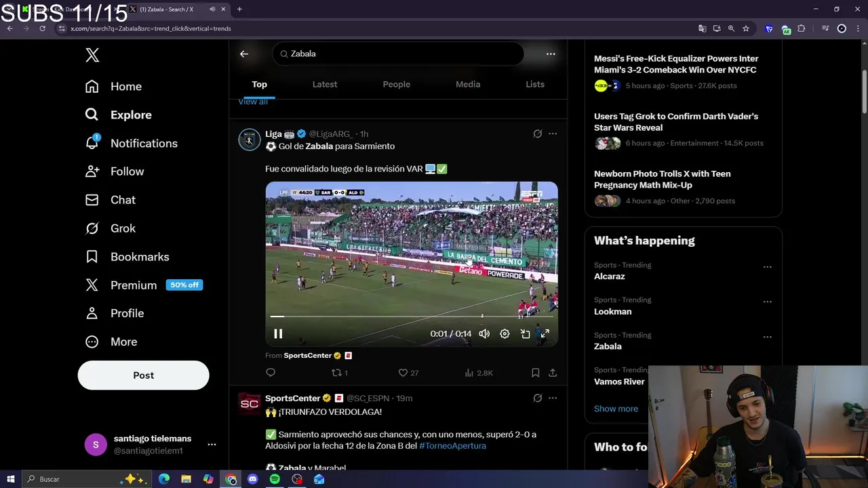Open File Explorer from the taskbar

coord(186,479)
